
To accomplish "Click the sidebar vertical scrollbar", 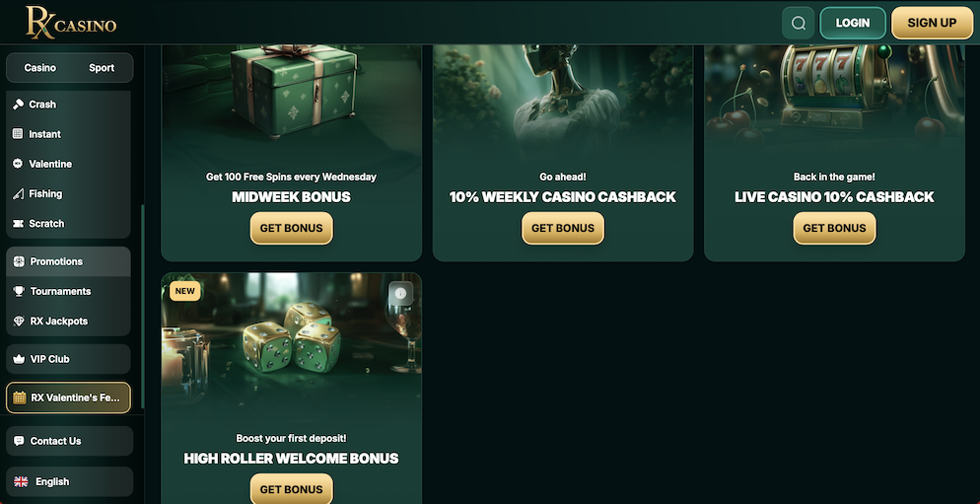I will (x=143, y=307).
